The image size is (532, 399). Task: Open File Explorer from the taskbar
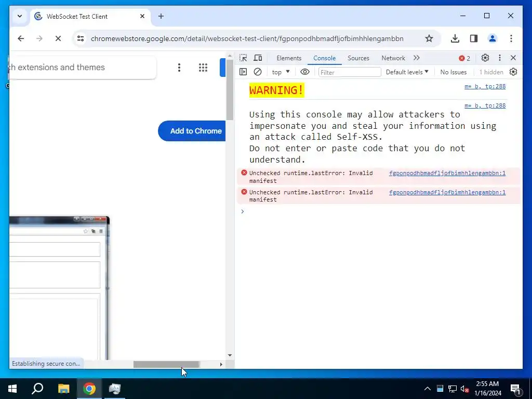coord(63,389)
